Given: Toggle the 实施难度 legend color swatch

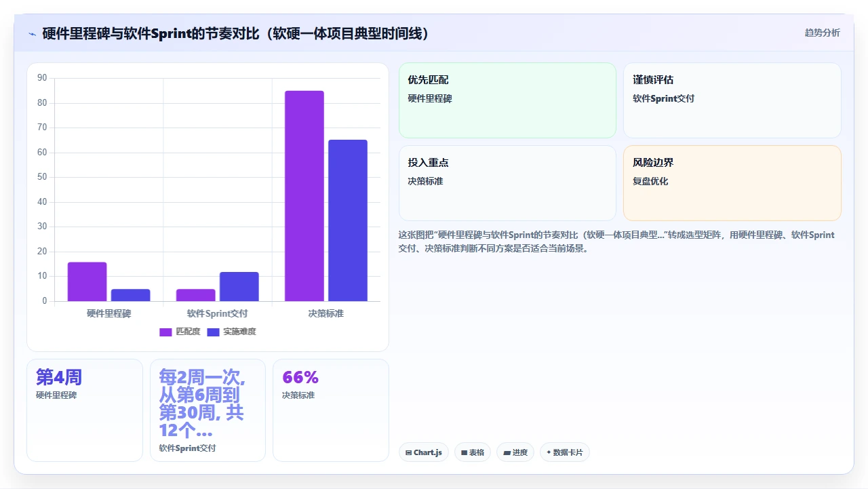Looking at the screenshot, I should pyautogui.click(x=214, y=332).
